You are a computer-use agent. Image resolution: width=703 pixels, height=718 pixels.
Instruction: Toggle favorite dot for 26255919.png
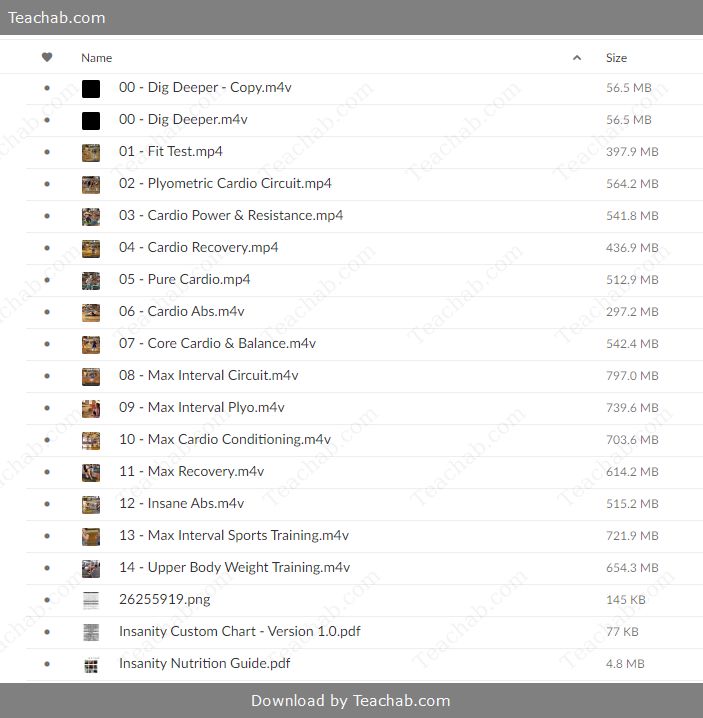point(47,599)
